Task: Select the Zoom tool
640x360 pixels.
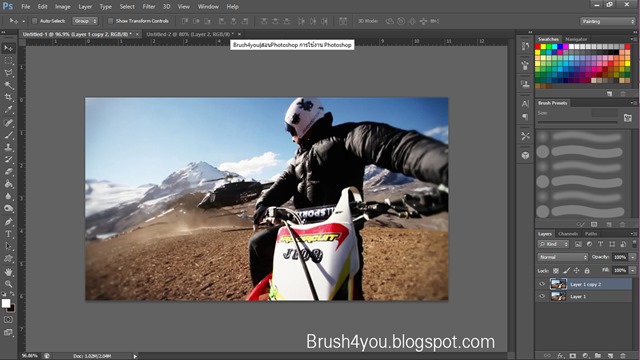Action: tap(8, 284)
